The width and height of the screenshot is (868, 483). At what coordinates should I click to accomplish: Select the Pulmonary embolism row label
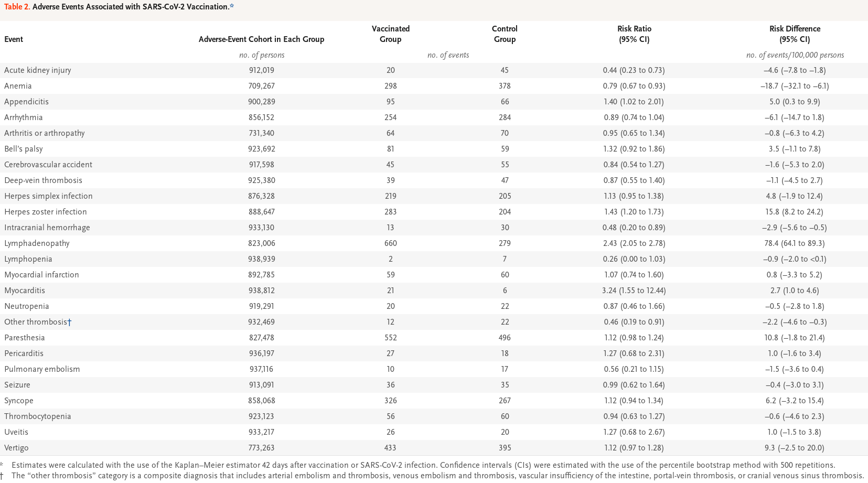(42, 369)
